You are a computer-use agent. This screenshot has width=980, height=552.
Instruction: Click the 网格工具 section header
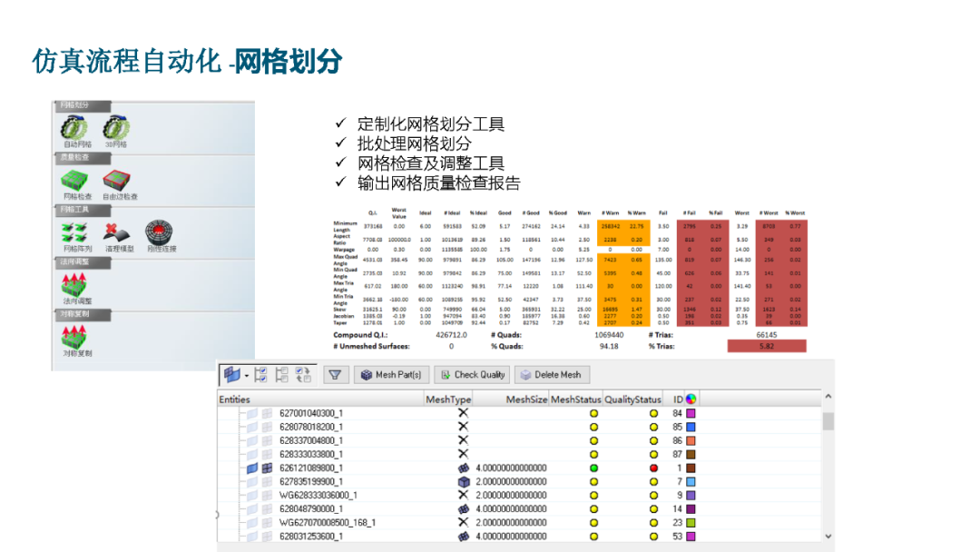[x=82, y=210]
